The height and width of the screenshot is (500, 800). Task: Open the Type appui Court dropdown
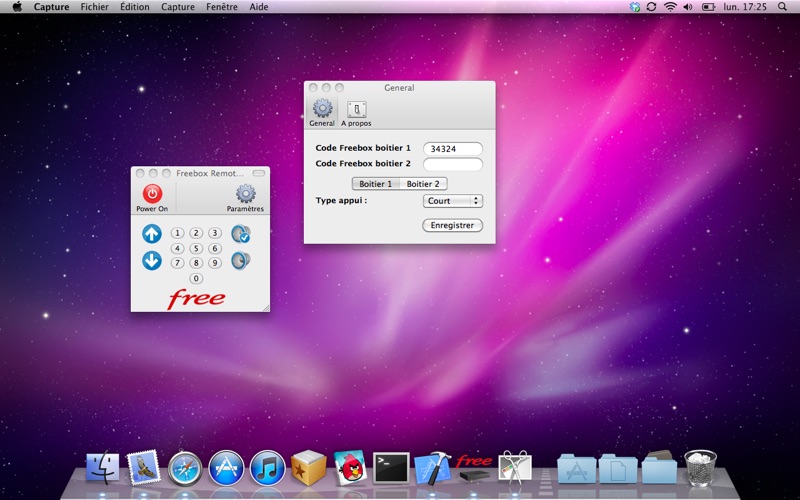453,201
